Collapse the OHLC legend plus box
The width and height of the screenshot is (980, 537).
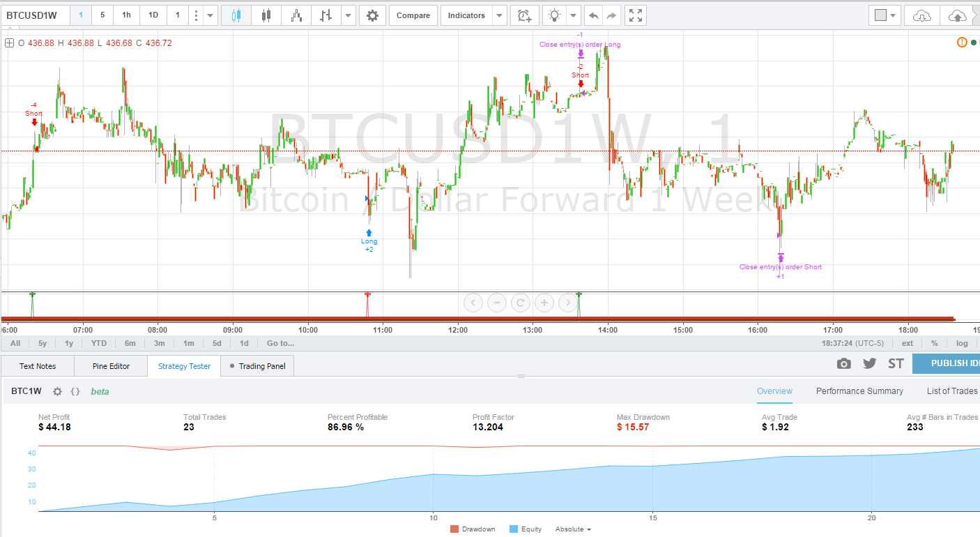pos(9,43)
